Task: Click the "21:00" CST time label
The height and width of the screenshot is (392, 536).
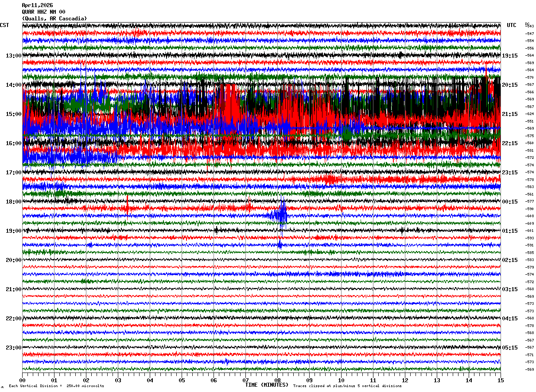Action: click(14, 289)
